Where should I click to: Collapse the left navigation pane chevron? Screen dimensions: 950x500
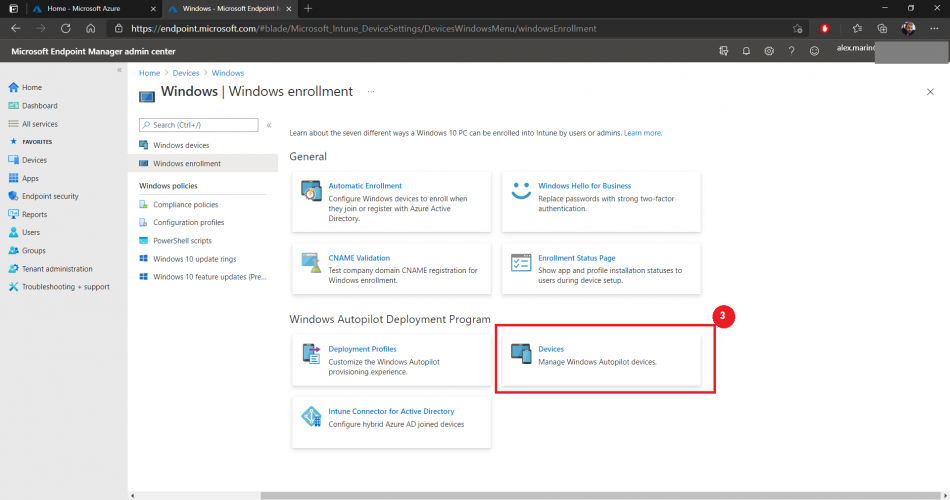tap(119, 70)
